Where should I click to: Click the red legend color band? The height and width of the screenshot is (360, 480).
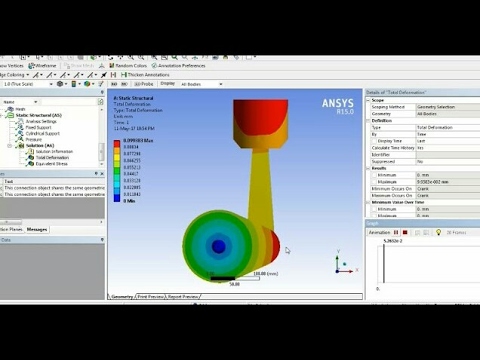point(117,144)
